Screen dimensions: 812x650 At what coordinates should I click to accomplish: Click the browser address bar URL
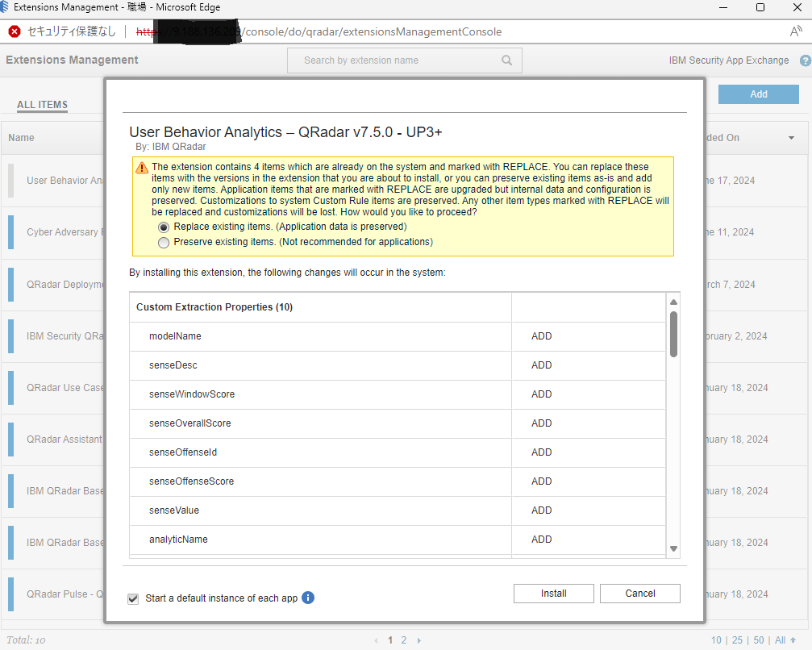[319, 31]
